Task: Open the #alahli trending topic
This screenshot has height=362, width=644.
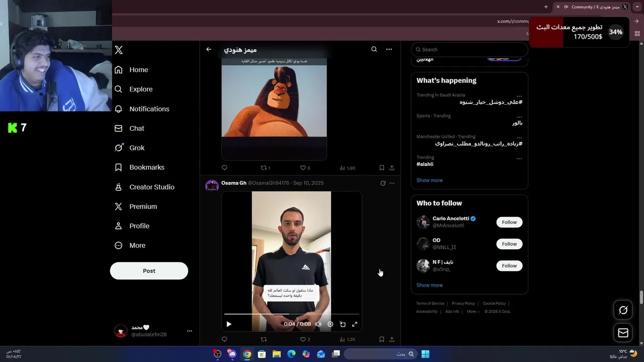Action: coord(425,164)
